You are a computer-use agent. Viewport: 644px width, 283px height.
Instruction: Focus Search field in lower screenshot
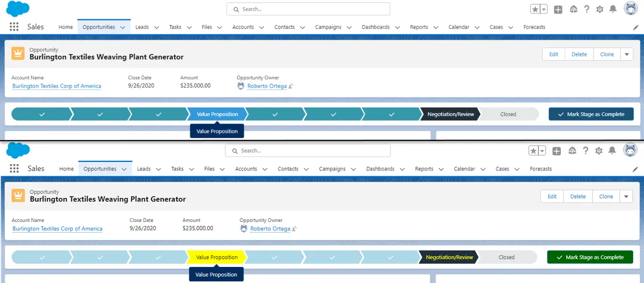click(308, 151)
